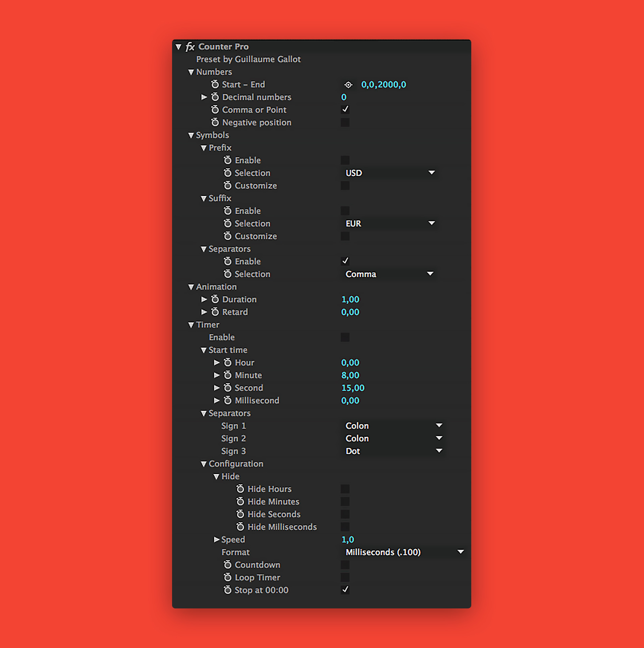Screen dimensions: 644x648
Task: Click the point-picker crosshair icon
Action: [x=348, y=85]
